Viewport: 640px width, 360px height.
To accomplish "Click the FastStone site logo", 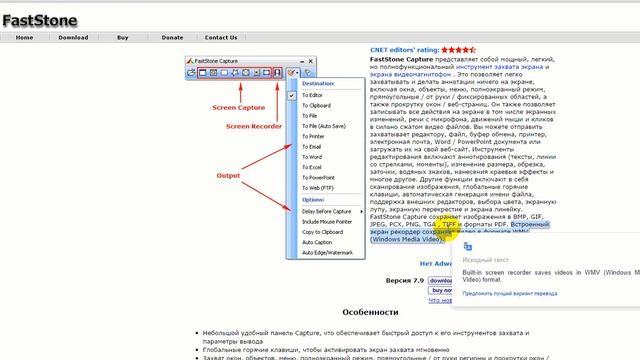I will point(40,20).
